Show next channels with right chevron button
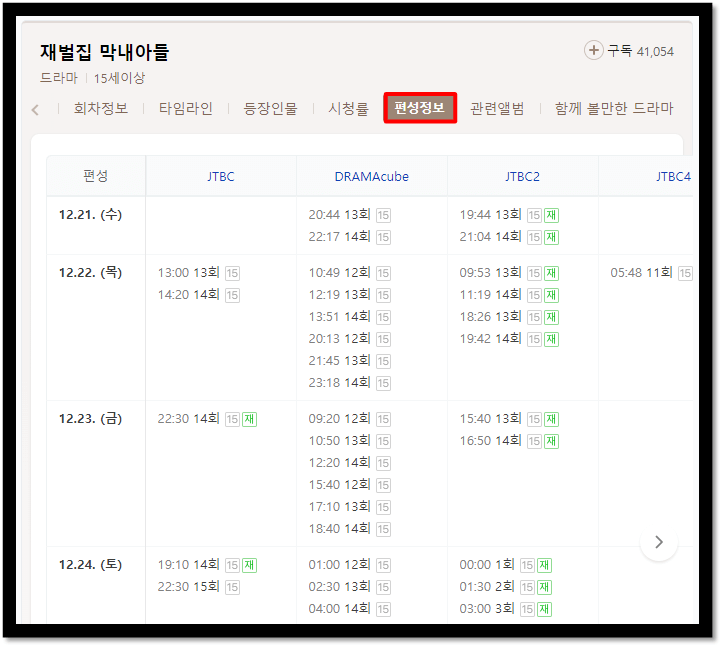 click(658, 542)
